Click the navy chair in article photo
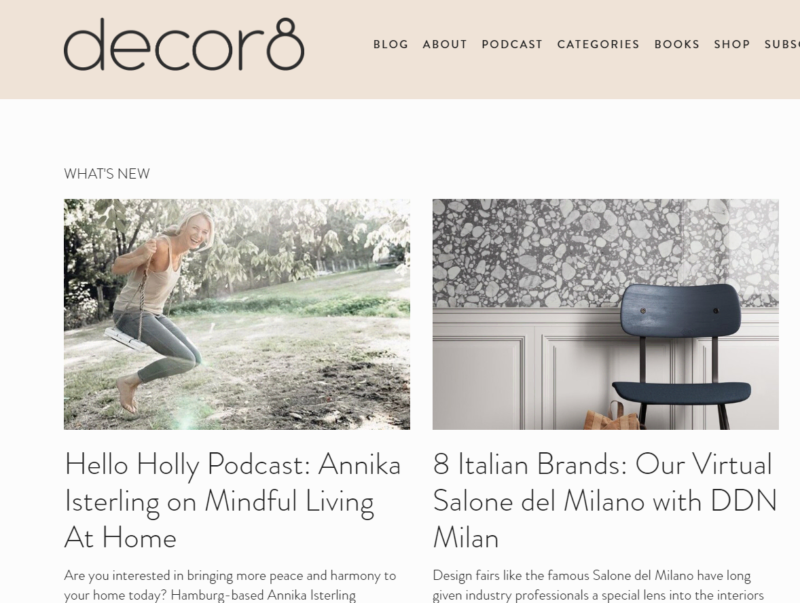This screenshot has height=603, width=800. point(681,357)
